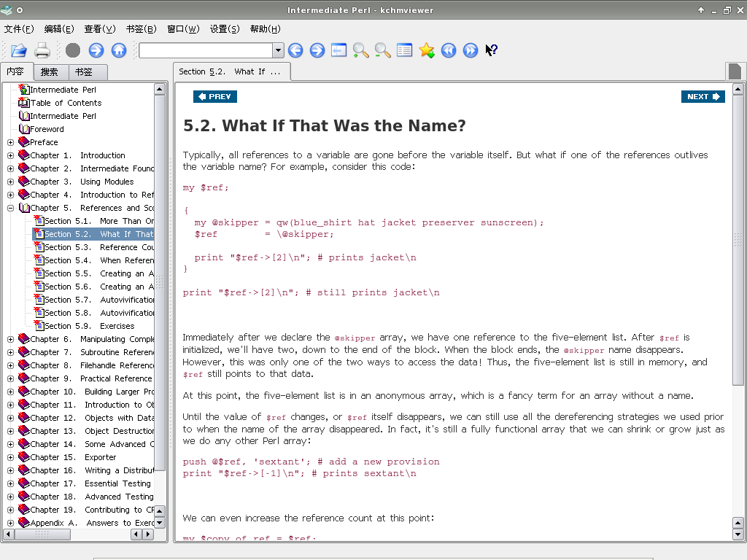Click the Foreword book icon
This screenshot has height=560, width=747.
click(x=24, y=129)
